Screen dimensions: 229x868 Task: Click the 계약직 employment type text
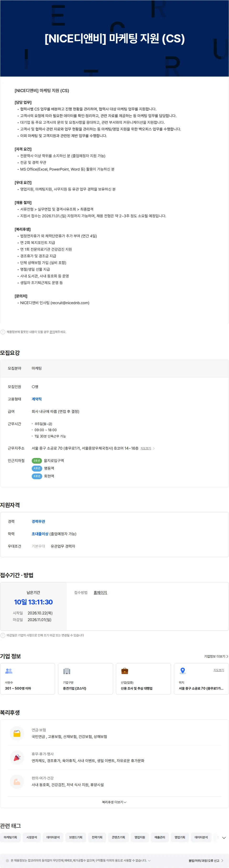click(37, 399)
